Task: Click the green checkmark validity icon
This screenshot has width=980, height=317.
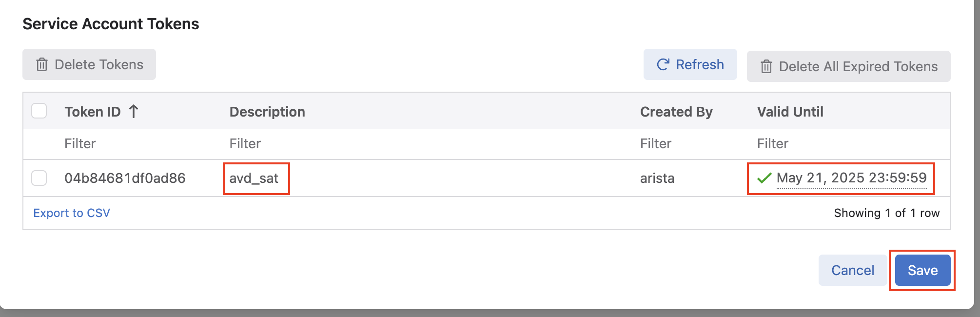Action: coord(764,178)
